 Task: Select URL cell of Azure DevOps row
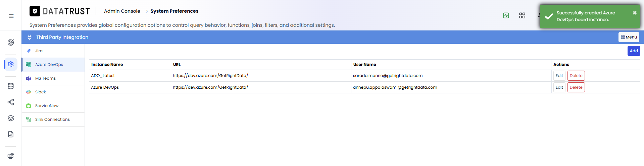pos(261,87)
